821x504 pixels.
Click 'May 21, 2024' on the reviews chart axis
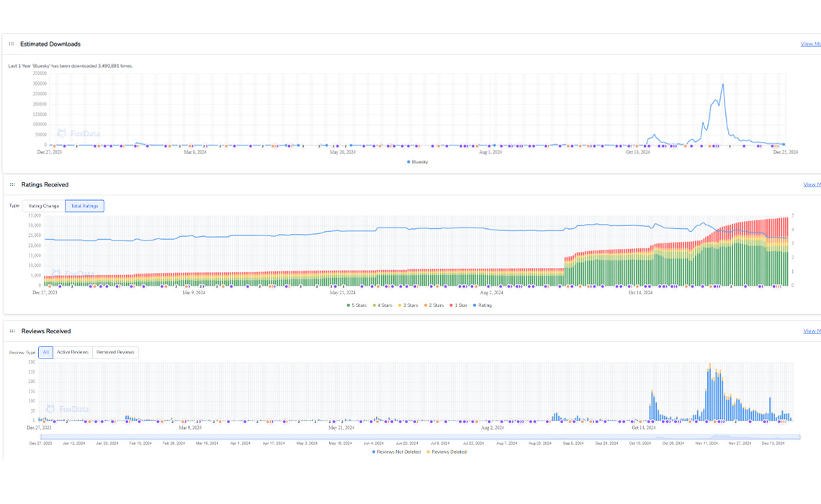(x=341, y=428)
